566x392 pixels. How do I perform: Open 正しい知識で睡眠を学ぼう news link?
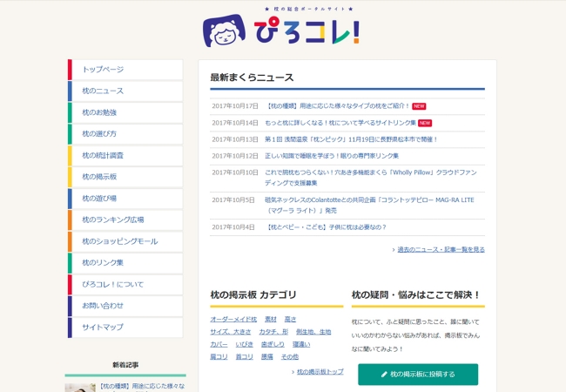[x=332, y=156]
